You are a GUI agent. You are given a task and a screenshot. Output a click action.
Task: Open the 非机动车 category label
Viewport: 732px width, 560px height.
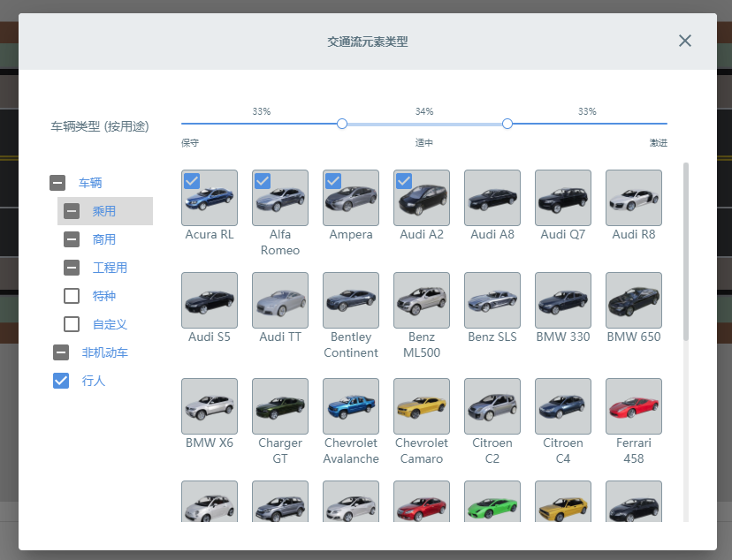click(104, 352)
